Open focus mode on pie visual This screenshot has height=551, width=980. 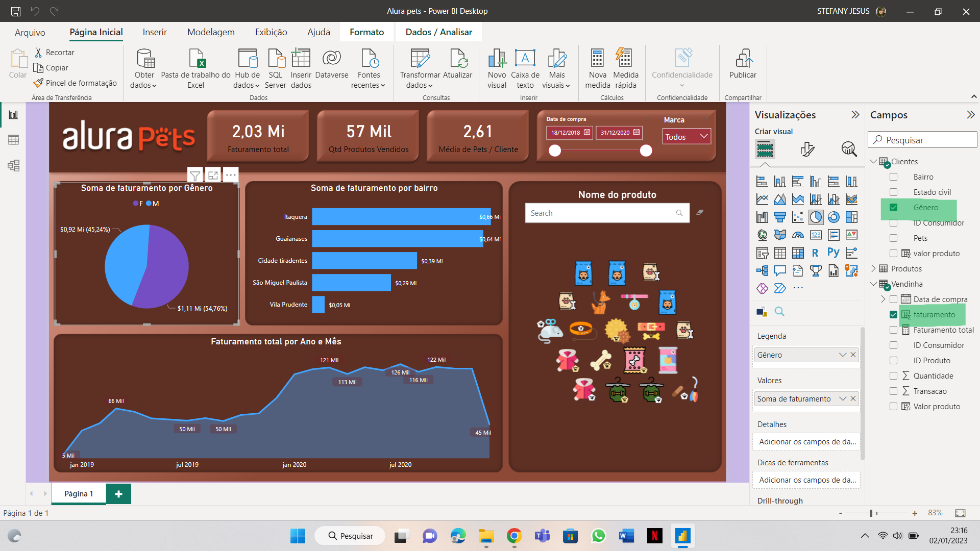point(213,175)
